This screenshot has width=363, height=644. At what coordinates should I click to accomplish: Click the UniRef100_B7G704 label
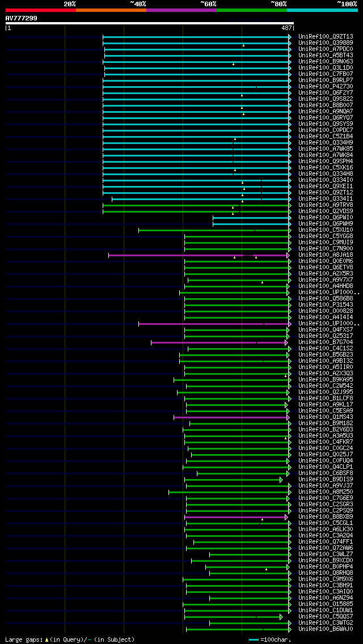click(326, 342)
